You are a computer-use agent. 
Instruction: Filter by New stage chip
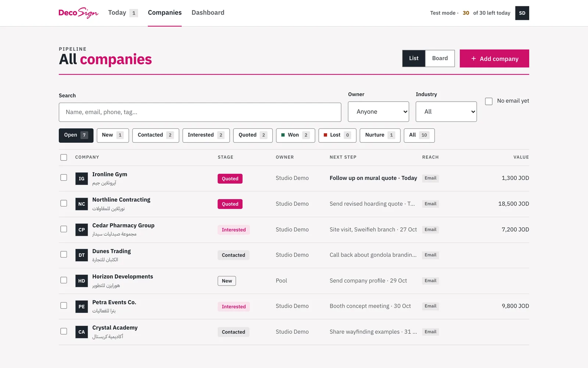coord(113,135)
